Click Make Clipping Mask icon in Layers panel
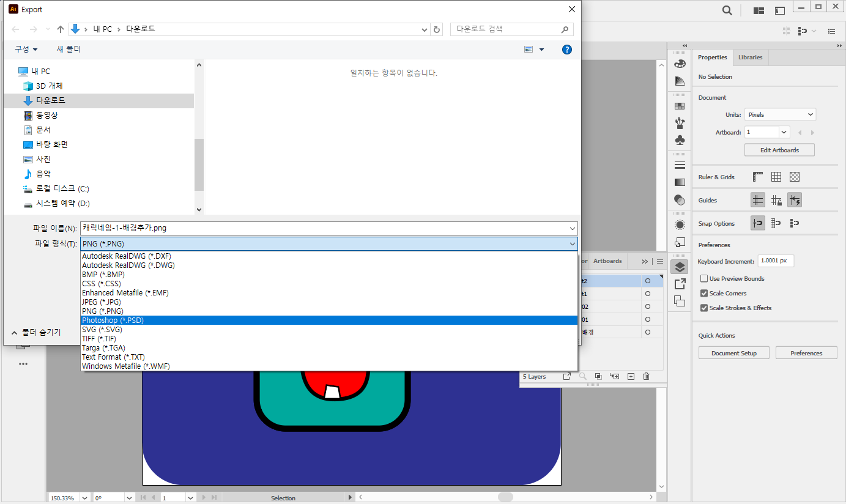Viewport: 846px width, 504px height. click(x=599, y=377)
